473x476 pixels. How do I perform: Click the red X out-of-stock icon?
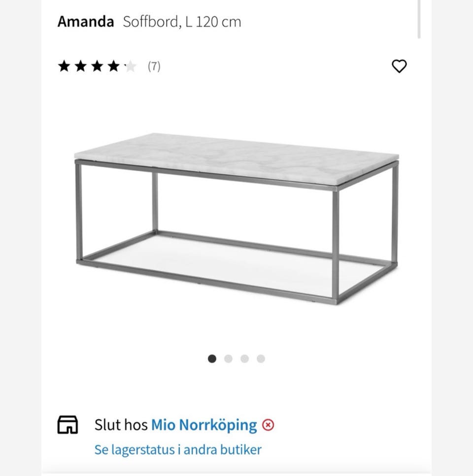point(268,425)
